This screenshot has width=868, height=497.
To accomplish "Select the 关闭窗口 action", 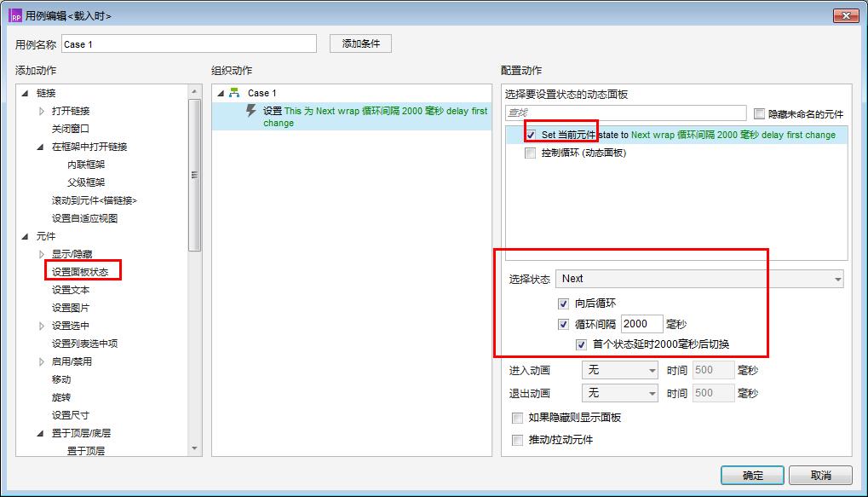I will click(71, 129).
